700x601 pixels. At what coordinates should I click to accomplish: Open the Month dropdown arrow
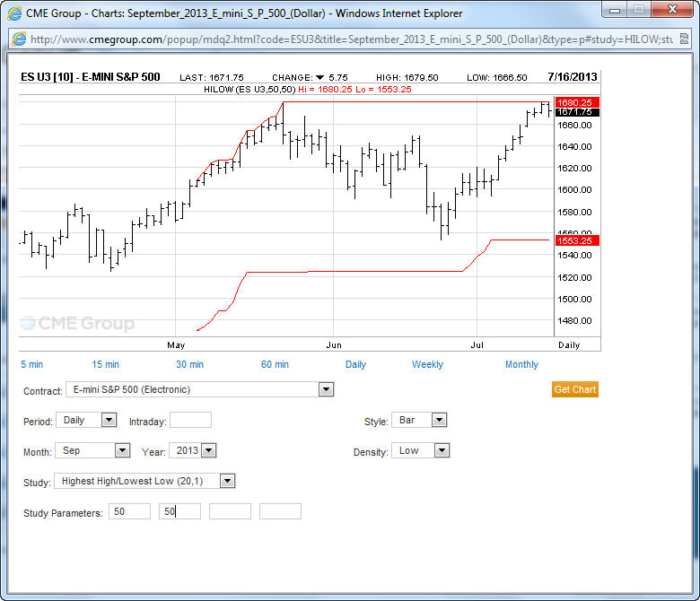click(122, 450)
